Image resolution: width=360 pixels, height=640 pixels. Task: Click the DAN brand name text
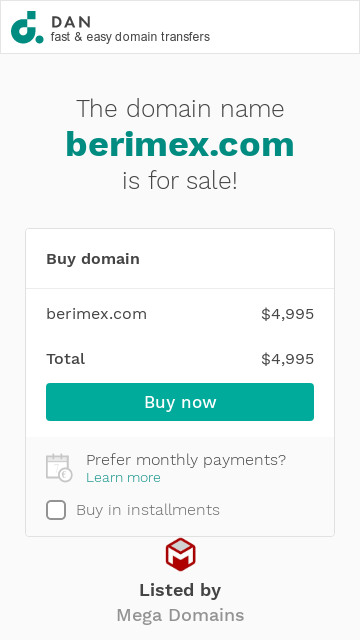[x=71, y=22]
